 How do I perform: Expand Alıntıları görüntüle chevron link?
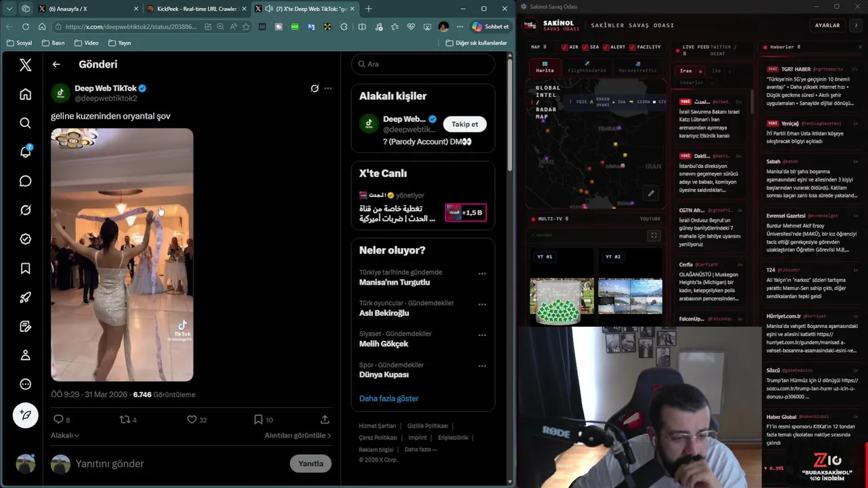[298, 435]
